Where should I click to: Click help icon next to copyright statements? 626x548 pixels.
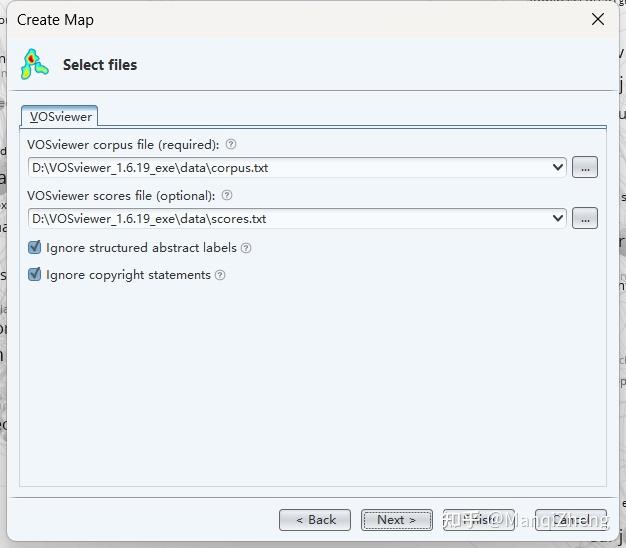coord(220,275)
